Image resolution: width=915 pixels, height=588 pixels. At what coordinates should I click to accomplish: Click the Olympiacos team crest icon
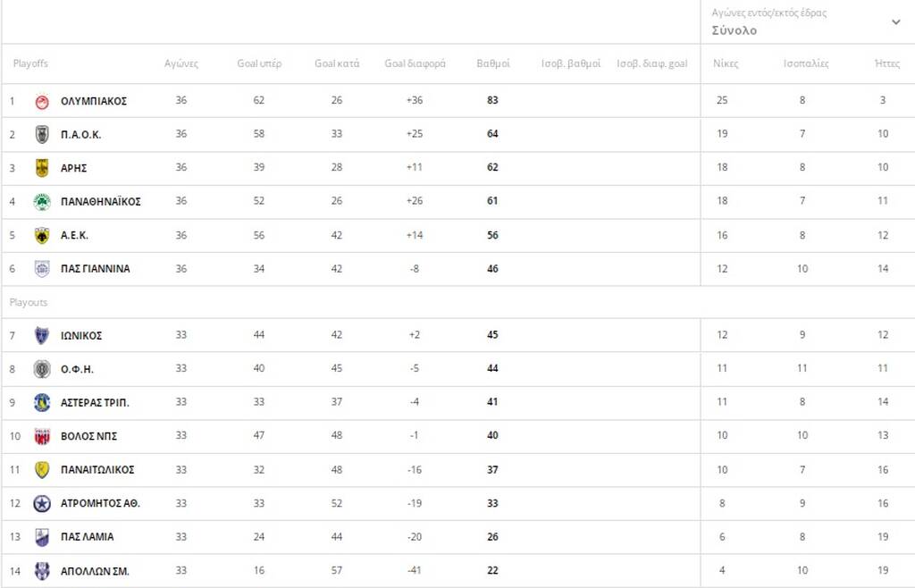tap(42, 102)
